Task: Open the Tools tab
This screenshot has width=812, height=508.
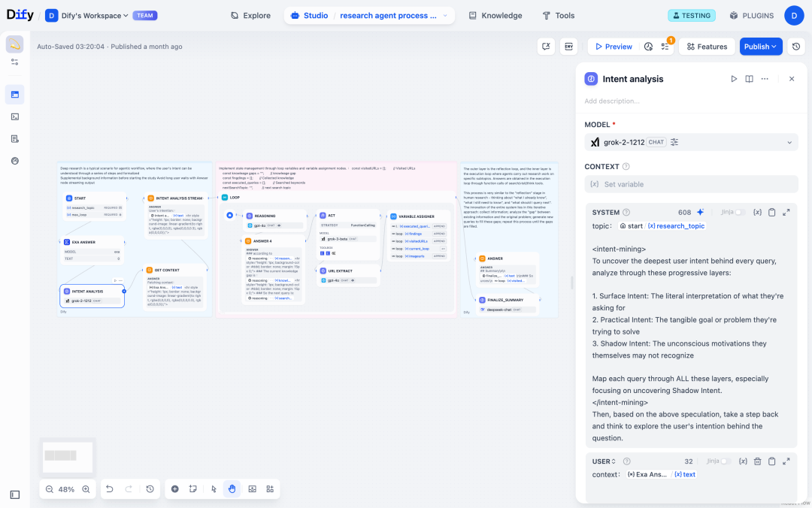Action: point(558,16)
